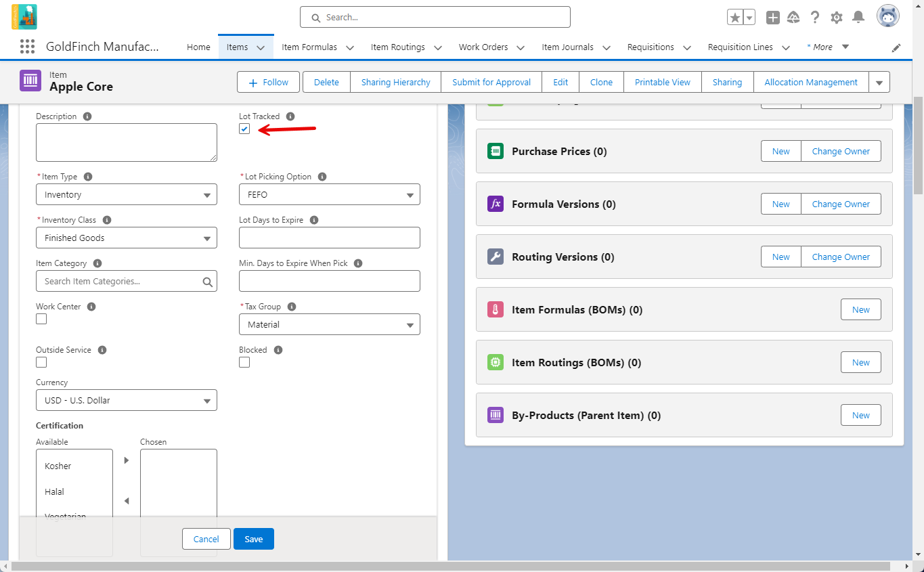Image resolution: width=924 pixels, height=572 pixels.
Task: Expand the Work Orders tab chevron
Action: [521, 47]
